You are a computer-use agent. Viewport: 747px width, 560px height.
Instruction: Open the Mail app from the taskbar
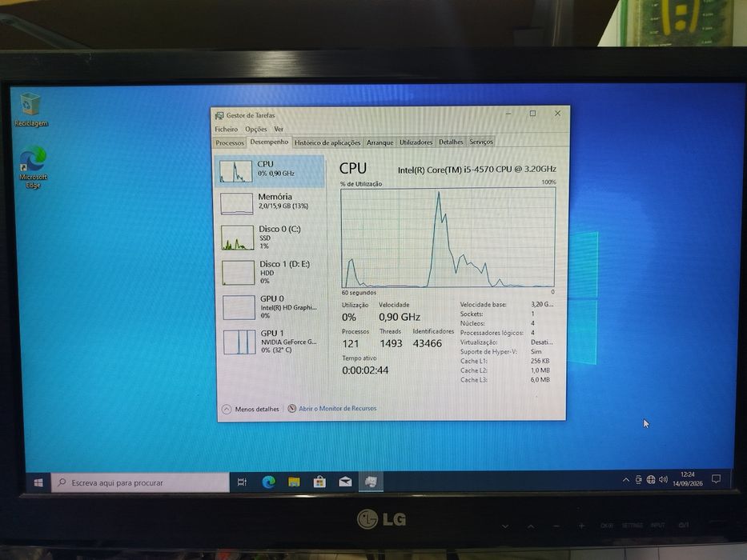[345, 482]
